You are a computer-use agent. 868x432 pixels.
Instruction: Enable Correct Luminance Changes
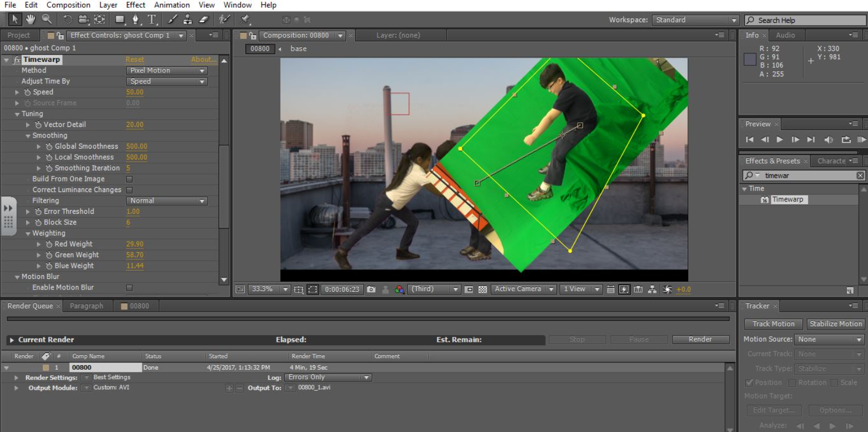(129, 189)
